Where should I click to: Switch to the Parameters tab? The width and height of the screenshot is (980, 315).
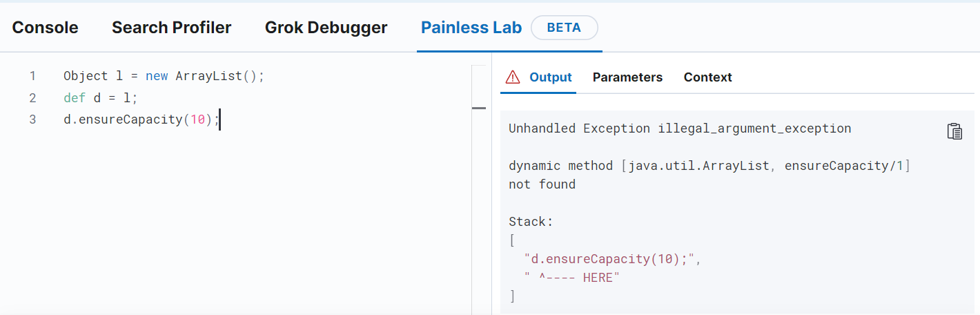[627, 77]
